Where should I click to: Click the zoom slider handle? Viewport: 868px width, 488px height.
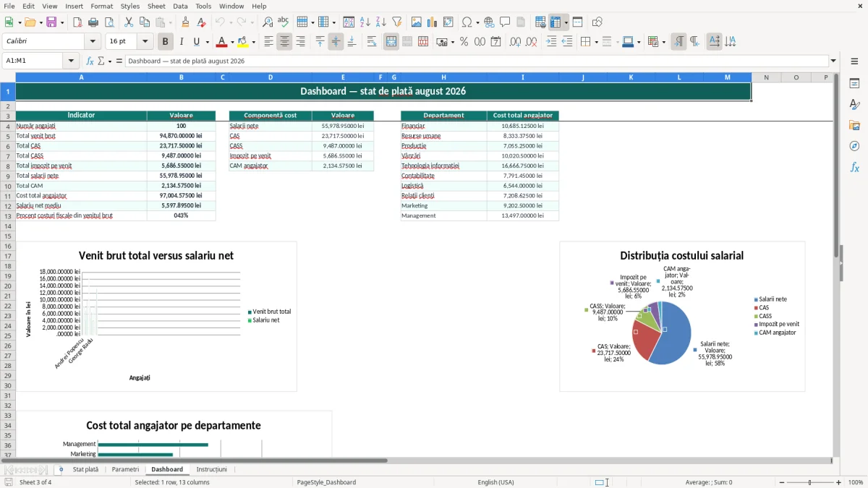click(810, 482)
